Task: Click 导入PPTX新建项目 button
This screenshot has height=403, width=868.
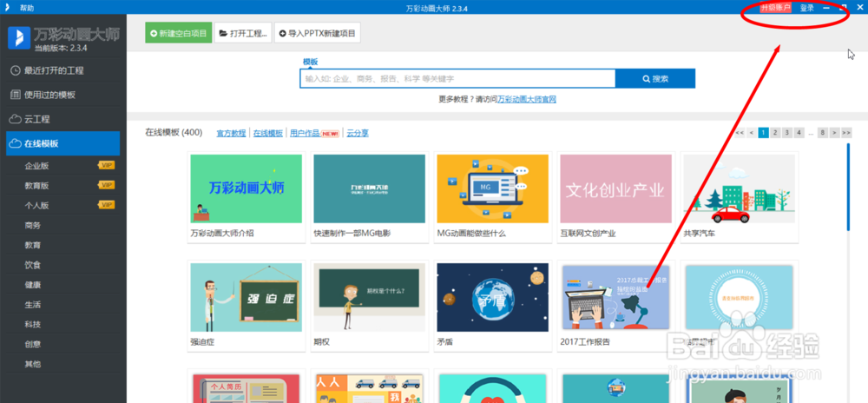Action: tap(318, 33)
